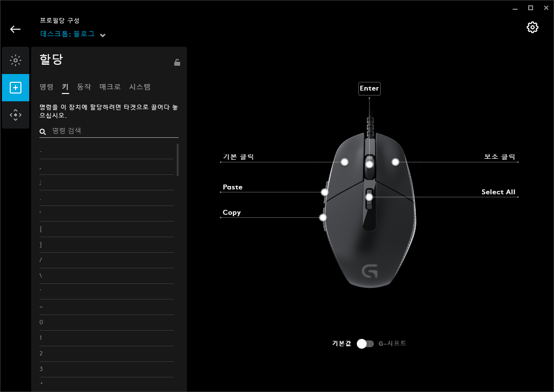Select the ';' key in list
Screen dimensions: 554x392
click(x=107, y=183)
